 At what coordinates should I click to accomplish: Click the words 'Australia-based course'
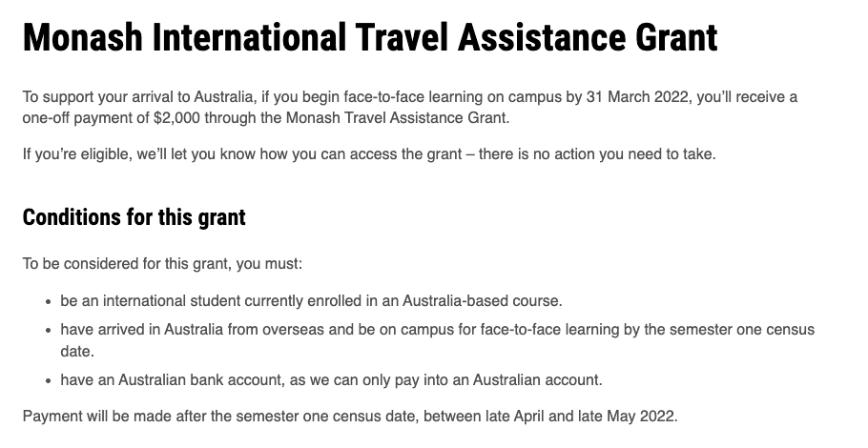point(482,301)
